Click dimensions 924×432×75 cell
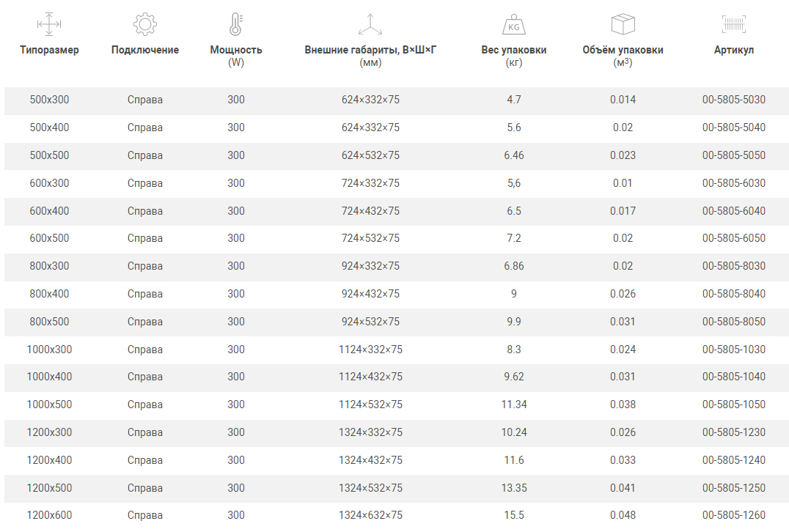This screenshot has width=789, height=532. click(x=370, y=294)
